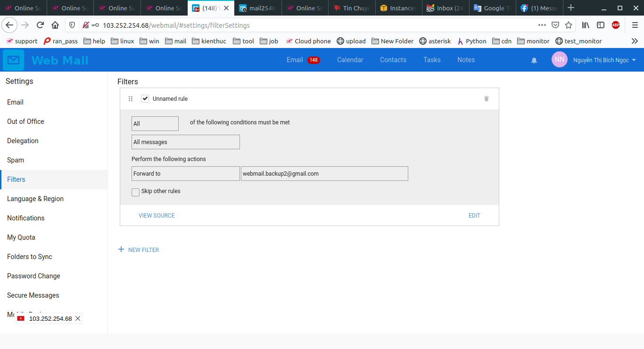
Task: Save to Pocket icon in address bar
Action: pos(555,25)
